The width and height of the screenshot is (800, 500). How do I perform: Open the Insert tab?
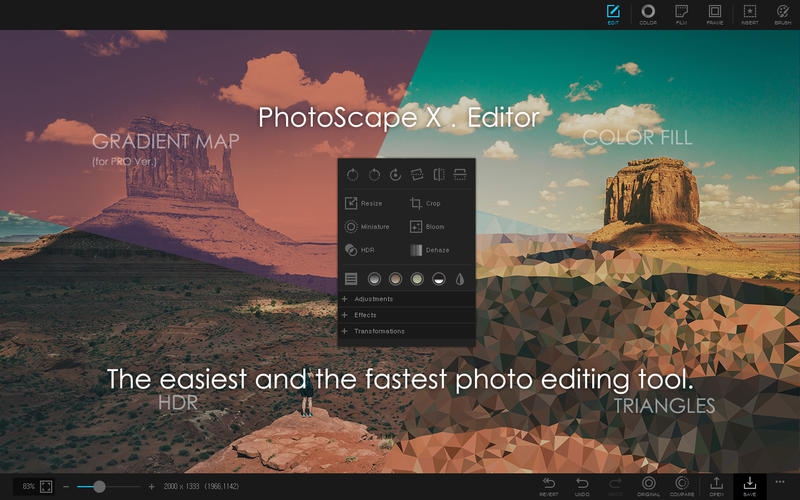(749, 14)
